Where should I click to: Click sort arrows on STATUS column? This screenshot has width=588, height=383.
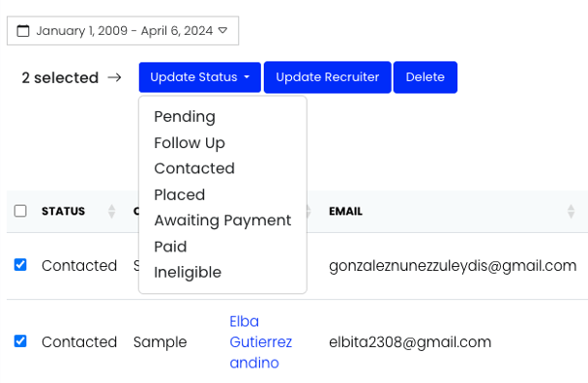[111, 211]
